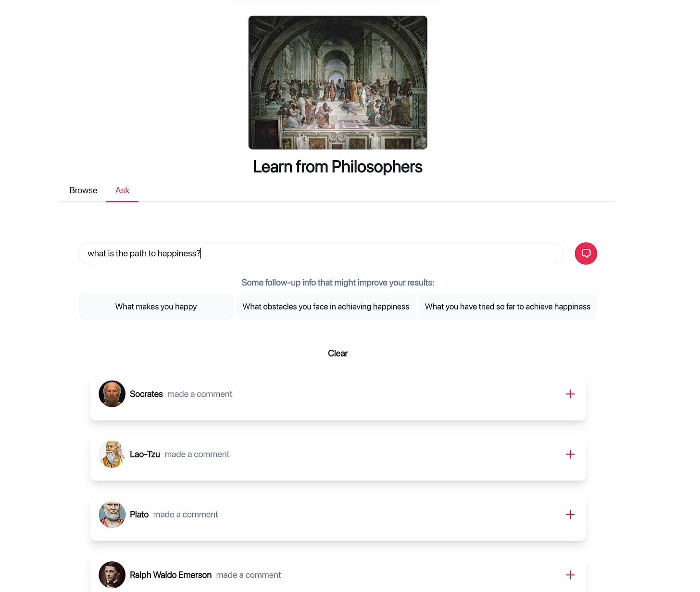The width and height of the screenshot is (700, 592).
Task: Click Lao-Tzu's avatar portrait
Action: pyautogui.click(x=112, y=454)
